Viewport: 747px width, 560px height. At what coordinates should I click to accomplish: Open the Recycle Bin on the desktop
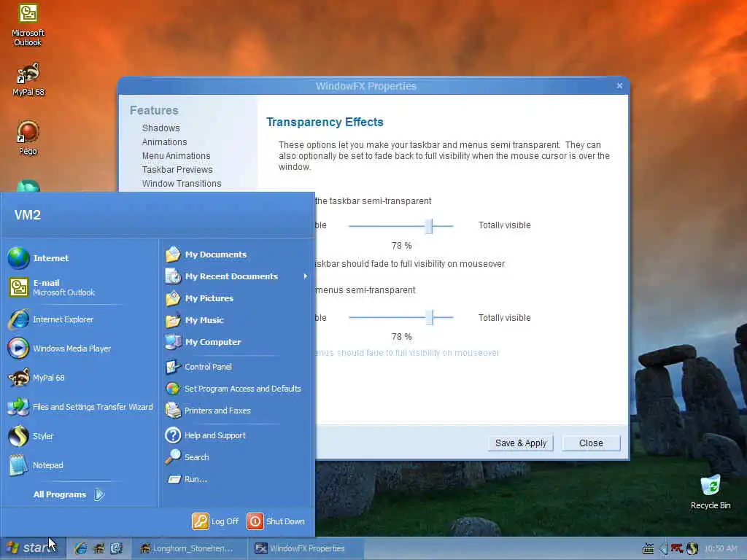(711, 491)
